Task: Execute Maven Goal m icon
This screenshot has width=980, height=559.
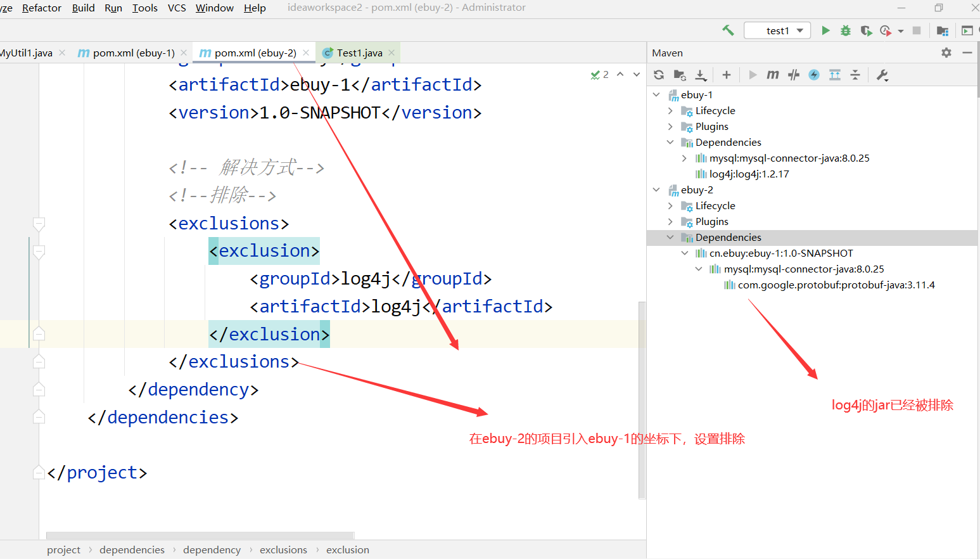Action: coord(773,75)
